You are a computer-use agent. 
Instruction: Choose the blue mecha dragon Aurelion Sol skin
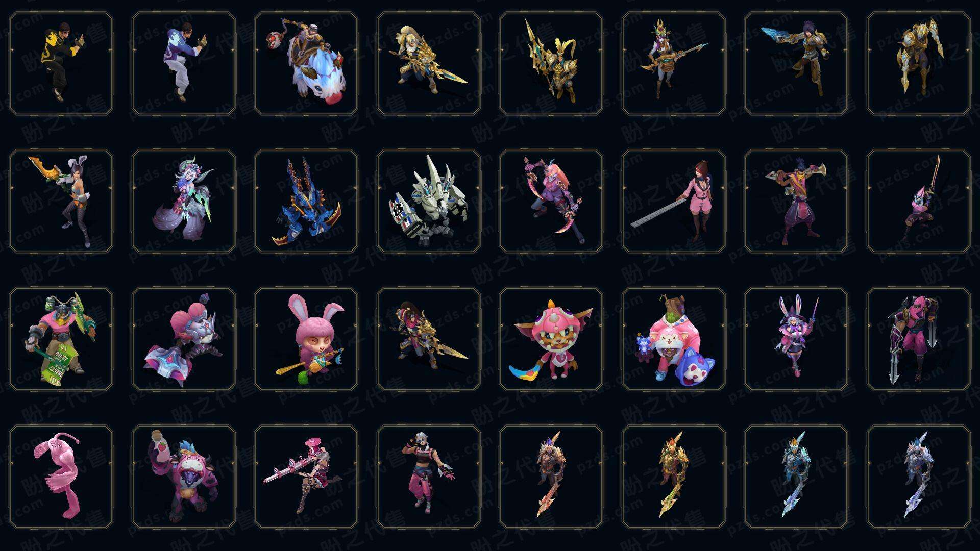[306, 201]
